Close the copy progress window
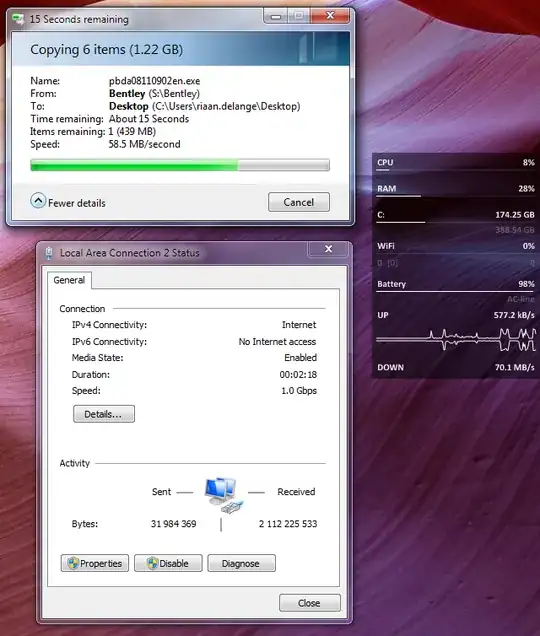Image resolution: width=540 pixels, height=636 pixels. click(330, 16)
